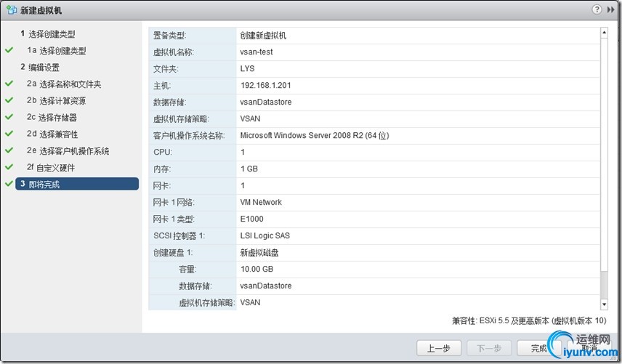Select the value 新虚拟磁盘
This screenshot has height=364, width=622.
[259, 253]
